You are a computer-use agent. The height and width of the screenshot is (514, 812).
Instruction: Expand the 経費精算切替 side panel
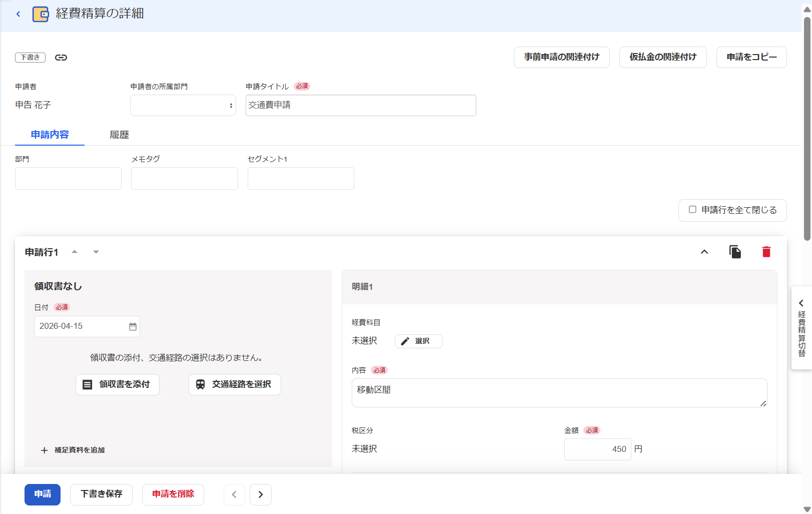click(x=801, y=328)
